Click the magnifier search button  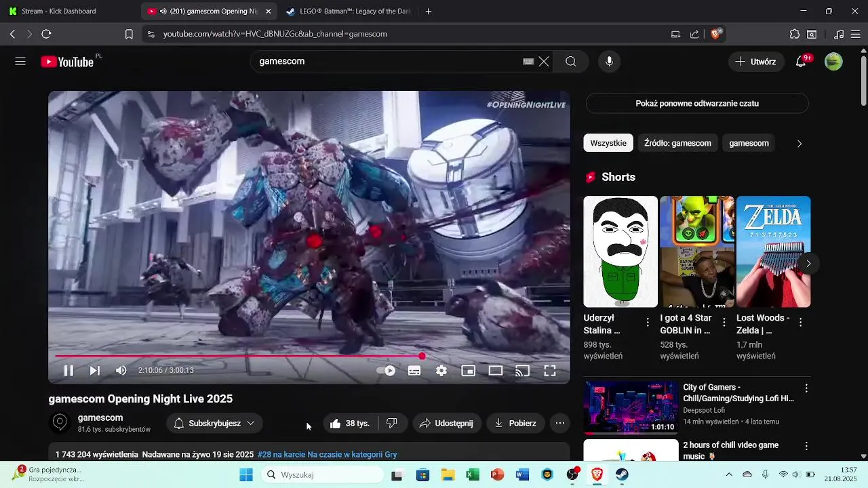[571, 62]
